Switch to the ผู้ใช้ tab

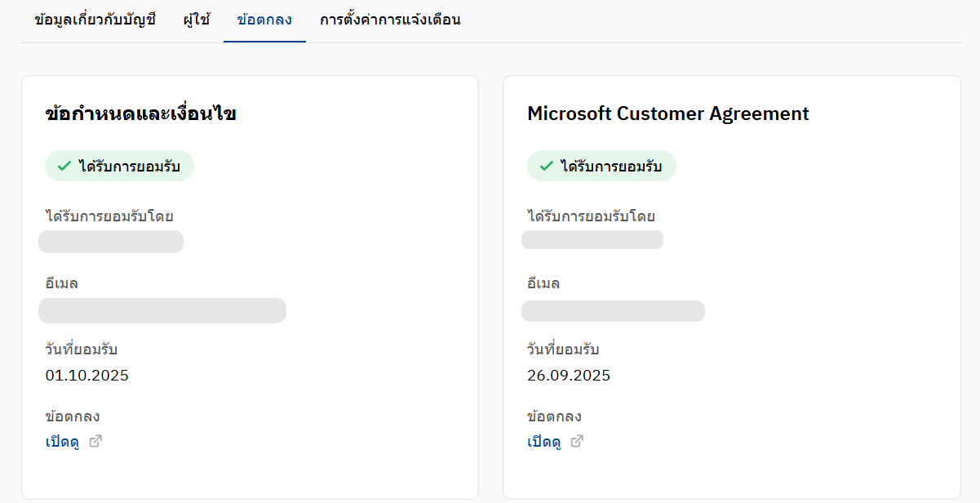pyautogui.click(x=197, y=20)
